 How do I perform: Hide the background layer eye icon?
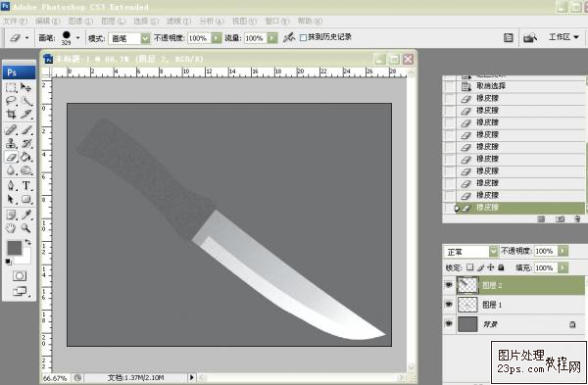point(449,324)
